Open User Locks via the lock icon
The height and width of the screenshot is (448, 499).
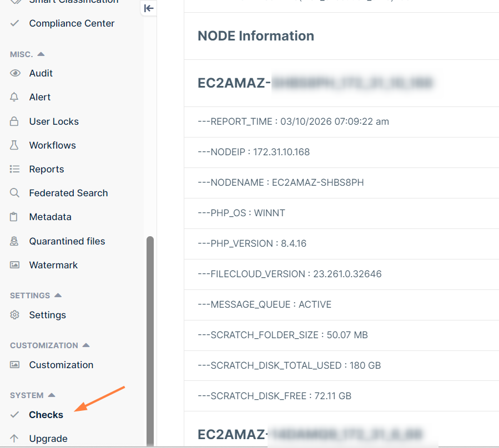tap(14, 121)
